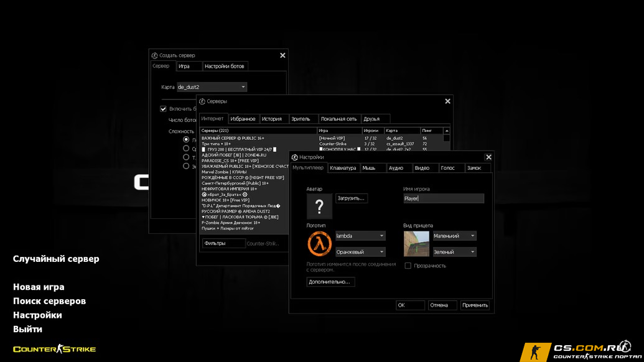
Task: Open the Друзья servers tab
Action: coord(375,119)
